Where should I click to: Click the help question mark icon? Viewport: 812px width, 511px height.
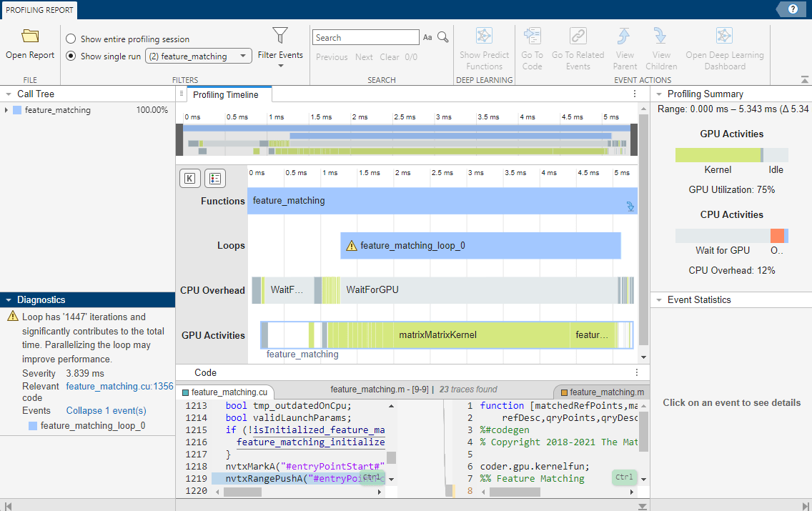pyautogui.click(x=793, y=9)
